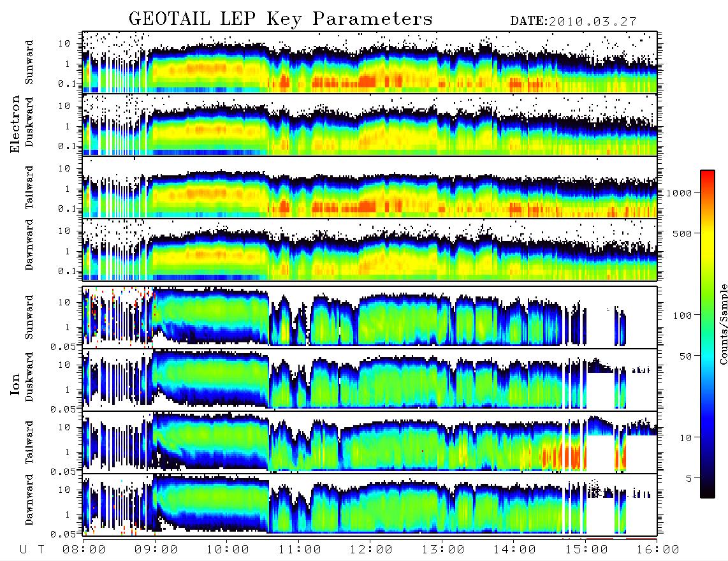Screen dimensions: 728x561
Task: Select the Ion "Duskward" panel label
Action: coord(29,377)
